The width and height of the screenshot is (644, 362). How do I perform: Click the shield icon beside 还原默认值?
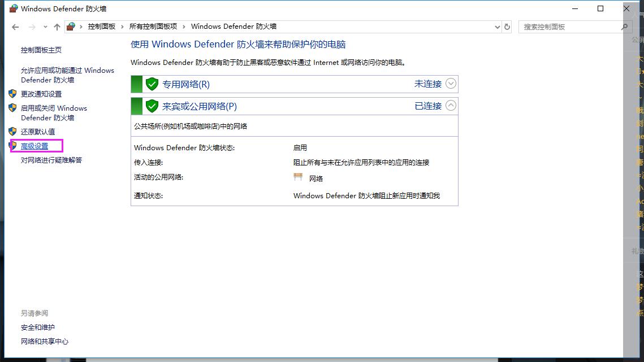click(12, 132)
